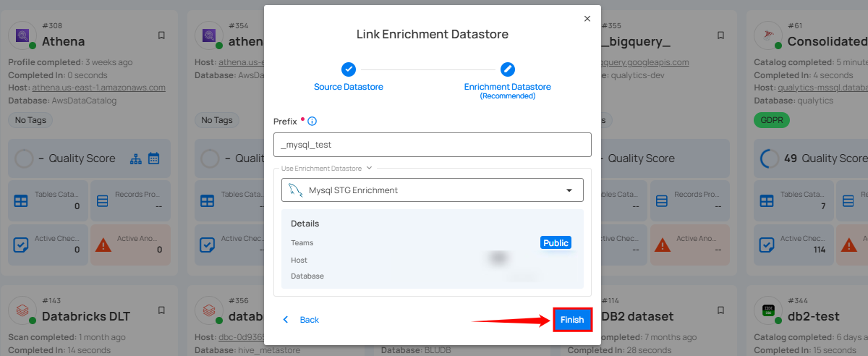Open the Athena datastore icon
The width and height of the screenshot is (868, 356).
click(22, 34)
